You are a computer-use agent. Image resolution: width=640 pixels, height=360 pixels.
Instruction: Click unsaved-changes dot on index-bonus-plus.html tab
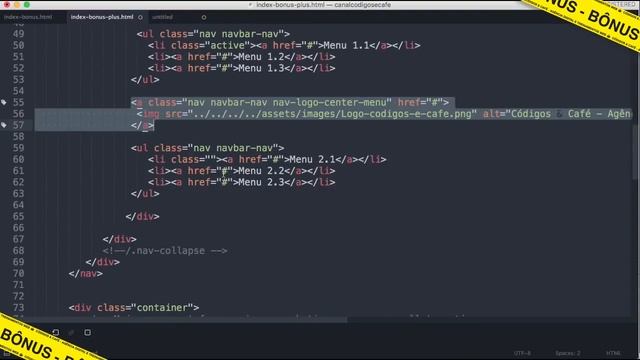(x=140, y=17)
